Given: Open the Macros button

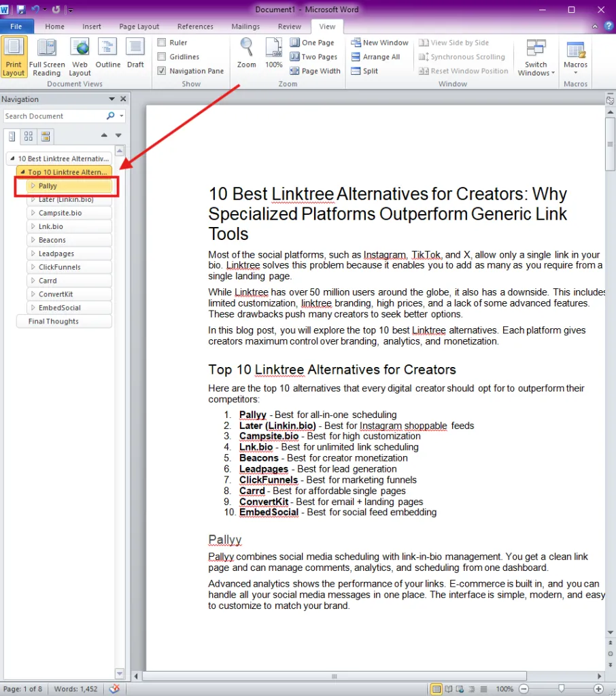Looking at the screenshot, I should [x=575, y=57].
